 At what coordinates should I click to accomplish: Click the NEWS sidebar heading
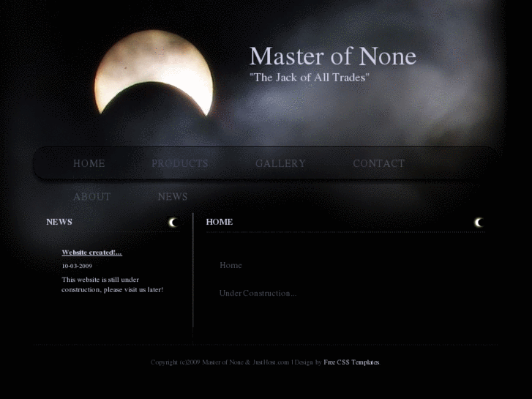pos(59,222)
